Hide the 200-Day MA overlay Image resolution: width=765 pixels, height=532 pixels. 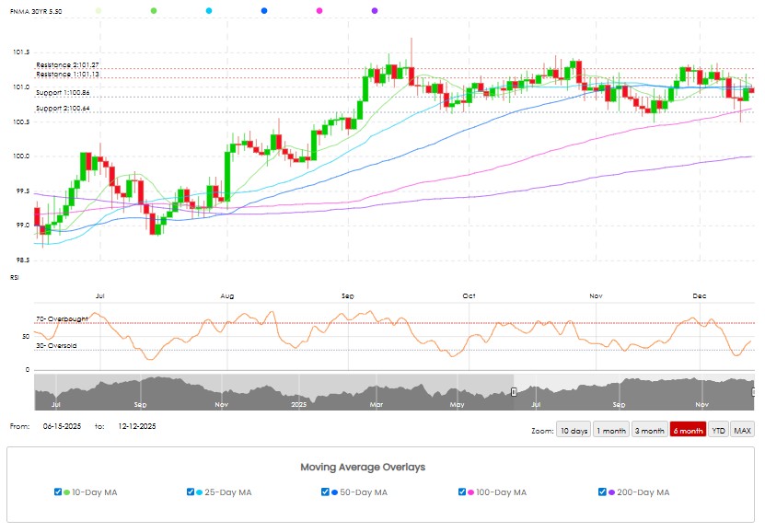pos(602,492)
